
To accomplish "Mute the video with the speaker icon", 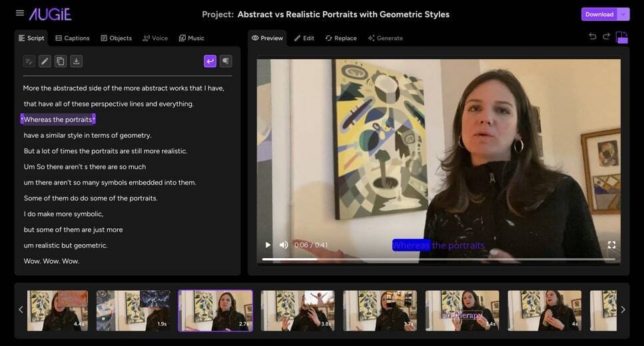I will (284, 245).
